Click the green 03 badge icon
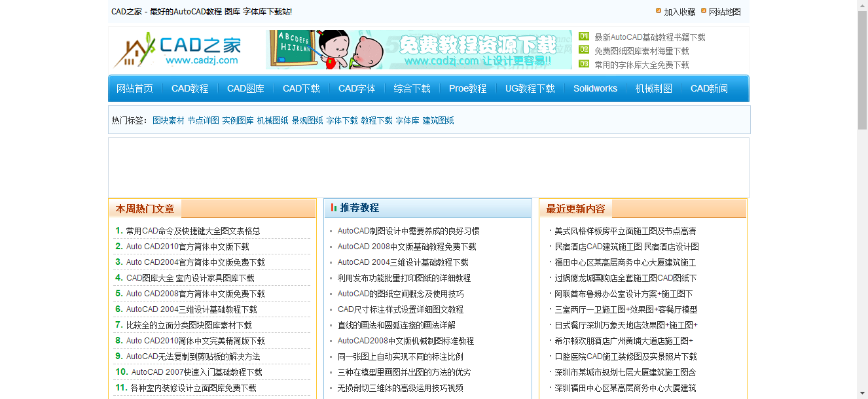This screenshot has height=399, width=868. (584, 63)
